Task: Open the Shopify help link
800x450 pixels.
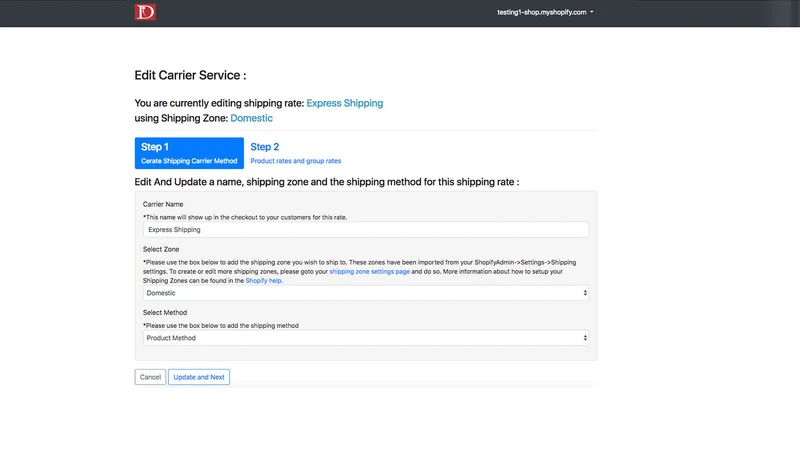Action: click(264, 281)
